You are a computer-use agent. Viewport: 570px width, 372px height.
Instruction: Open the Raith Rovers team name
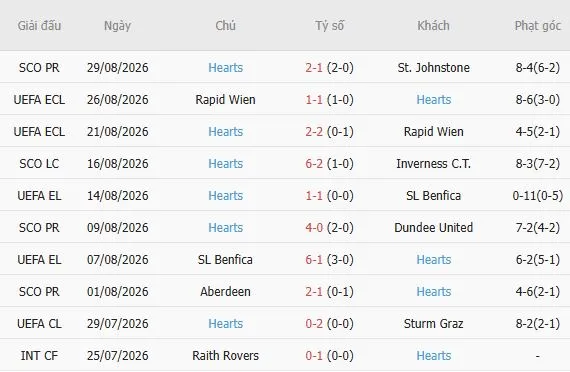[x=225, y=356]
